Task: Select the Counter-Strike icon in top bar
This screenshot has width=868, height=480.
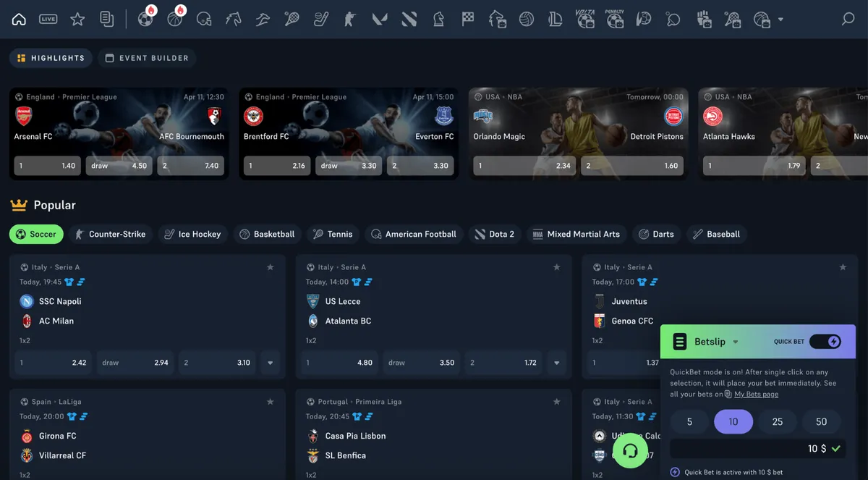Action: pyautogui.click(x=350, y=20)
